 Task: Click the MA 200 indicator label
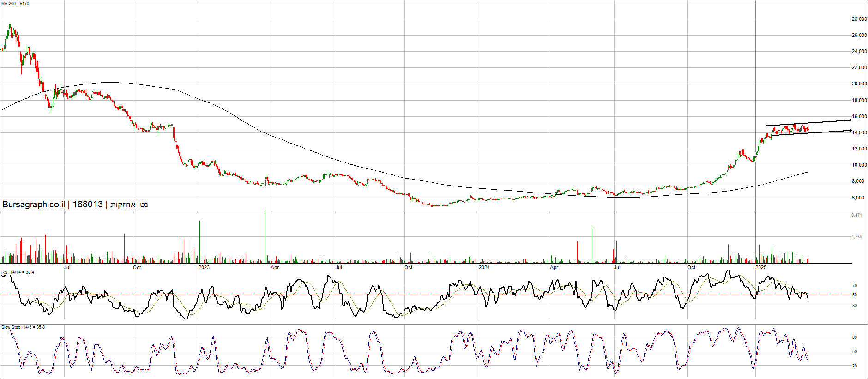click(x=15, y=4)
